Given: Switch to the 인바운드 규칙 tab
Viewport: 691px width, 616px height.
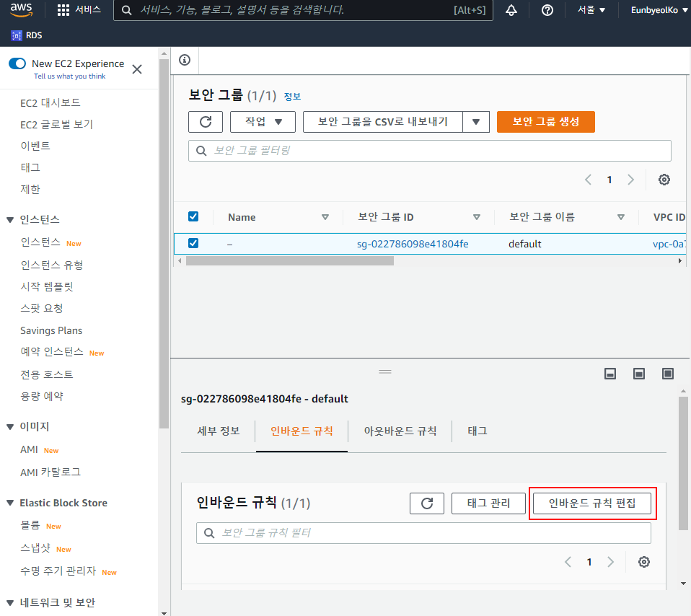Looking at the screenshot, I should coord(302,431).
